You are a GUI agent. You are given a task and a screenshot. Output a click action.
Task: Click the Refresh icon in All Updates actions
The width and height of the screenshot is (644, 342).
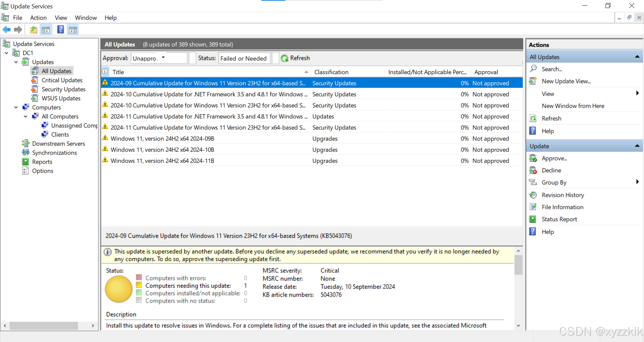[533, 118]
